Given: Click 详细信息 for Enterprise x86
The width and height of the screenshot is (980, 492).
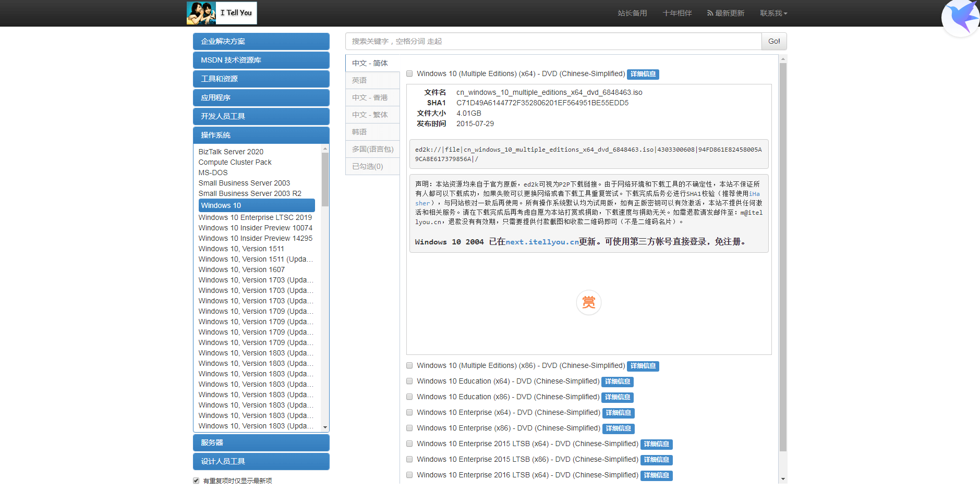Looking at the screenshot, I should 619,428.
